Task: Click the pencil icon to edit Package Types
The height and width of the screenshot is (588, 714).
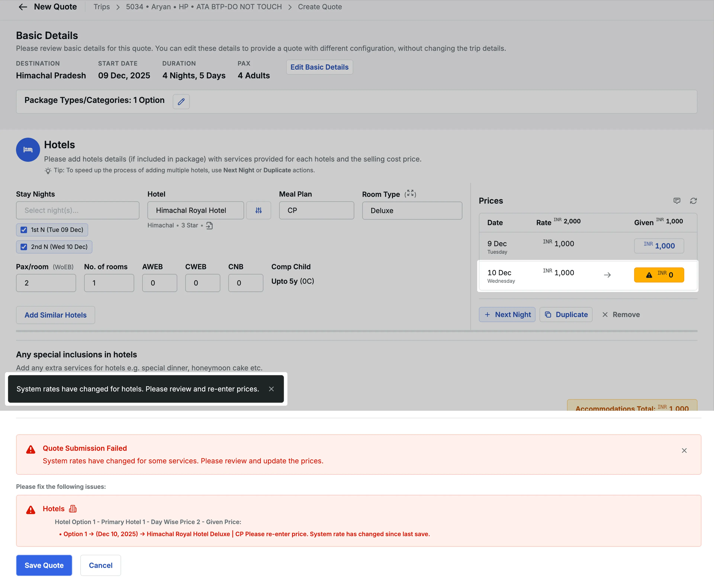Action: coord(181,102)
